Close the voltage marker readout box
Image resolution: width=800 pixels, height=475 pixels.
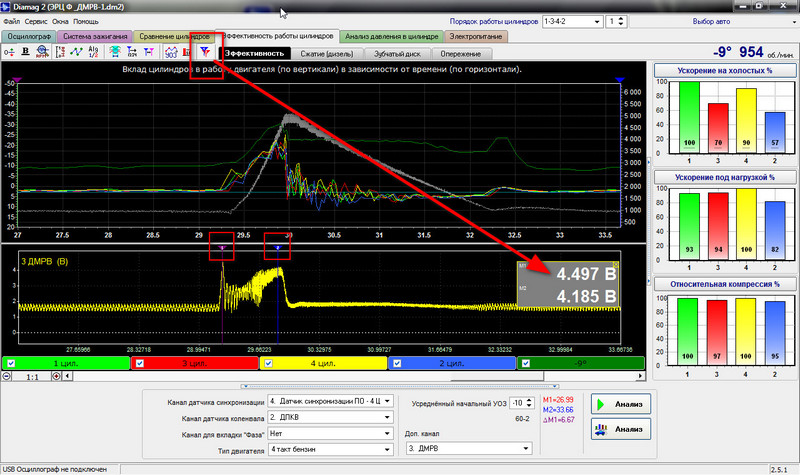pos(616,265)
